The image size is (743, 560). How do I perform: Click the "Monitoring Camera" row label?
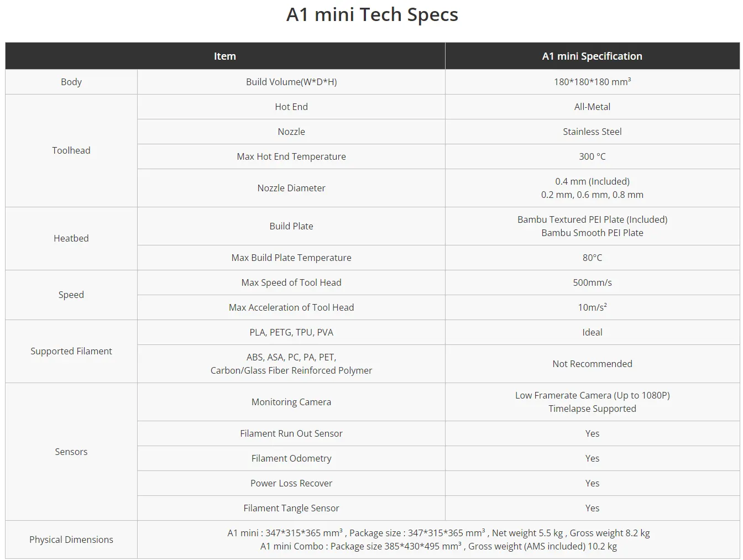[x=291, y=402]
